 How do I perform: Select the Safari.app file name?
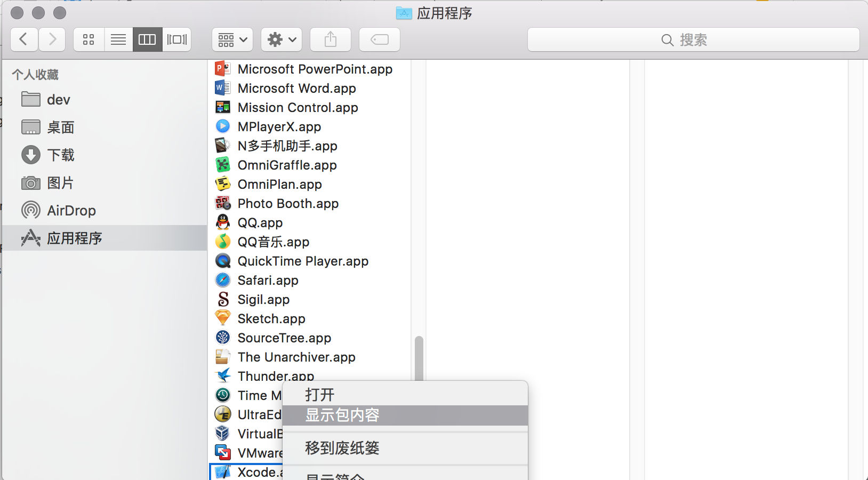tap(268, 280)
